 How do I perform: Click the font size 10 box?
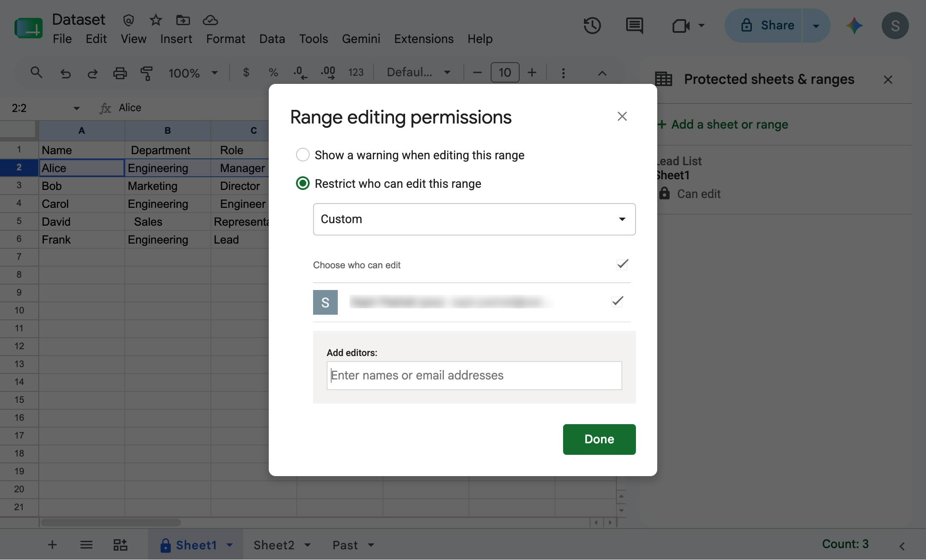[x=505, y=73]
